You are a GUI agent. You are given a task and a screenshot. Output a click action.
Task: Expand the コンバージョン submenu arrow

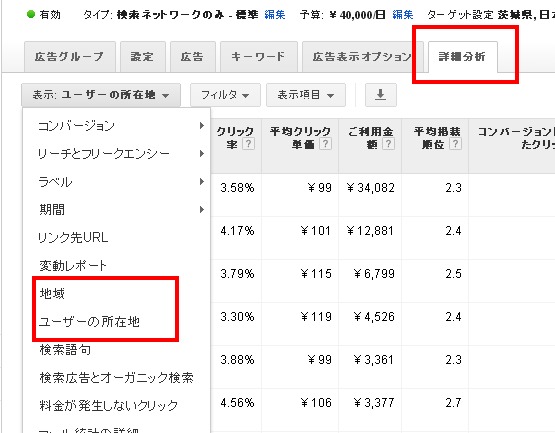[x=201, y=125]
